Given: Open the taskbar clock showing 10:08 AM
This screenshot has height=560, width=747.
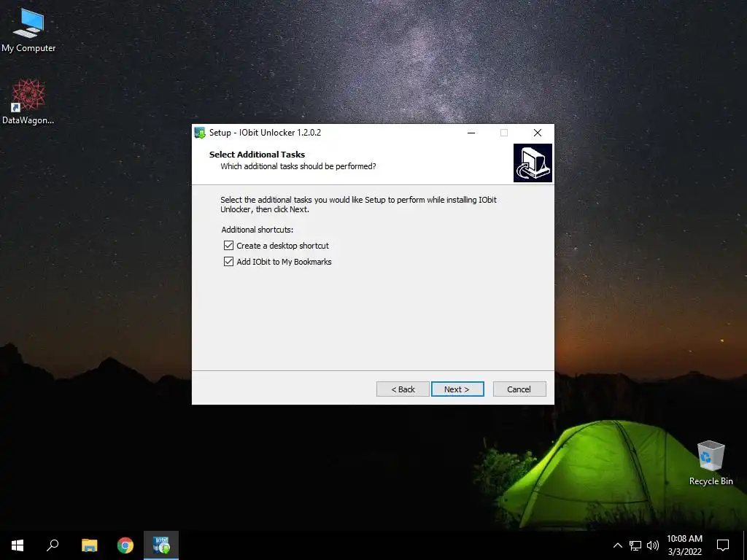Looking at the screenshot, I should click(684, 545).
